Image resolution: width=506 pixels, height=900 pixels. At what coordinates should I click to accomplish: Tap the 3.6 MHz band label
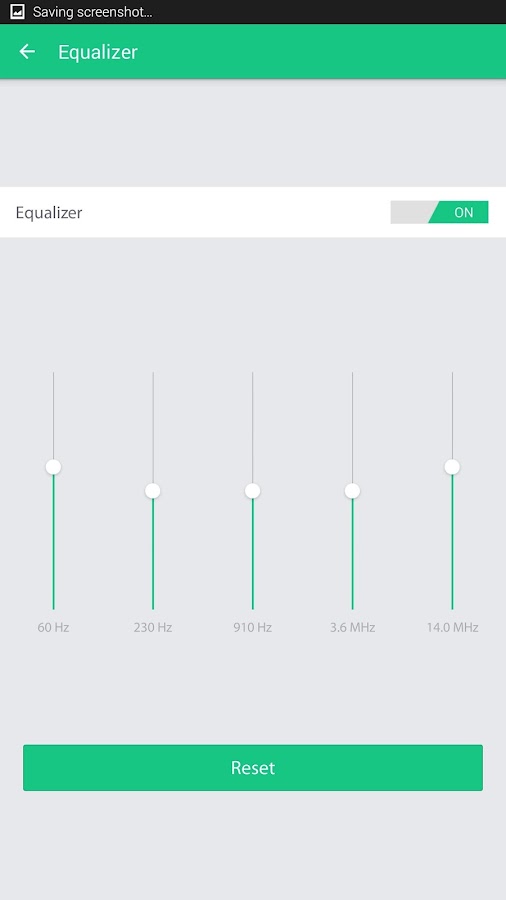tap(352, 627)
